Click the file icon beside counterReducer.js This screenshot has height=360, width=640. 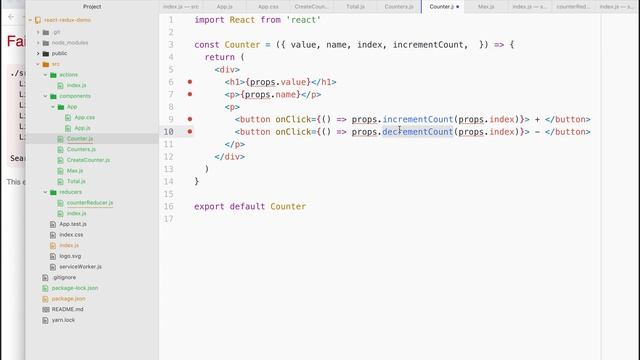point(60,203)
